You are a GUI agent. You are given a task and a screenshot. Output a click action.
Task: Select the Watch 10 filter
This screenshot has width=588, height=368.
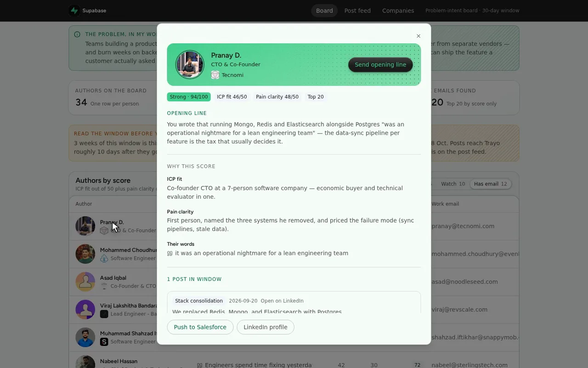(x=453, y=184)
